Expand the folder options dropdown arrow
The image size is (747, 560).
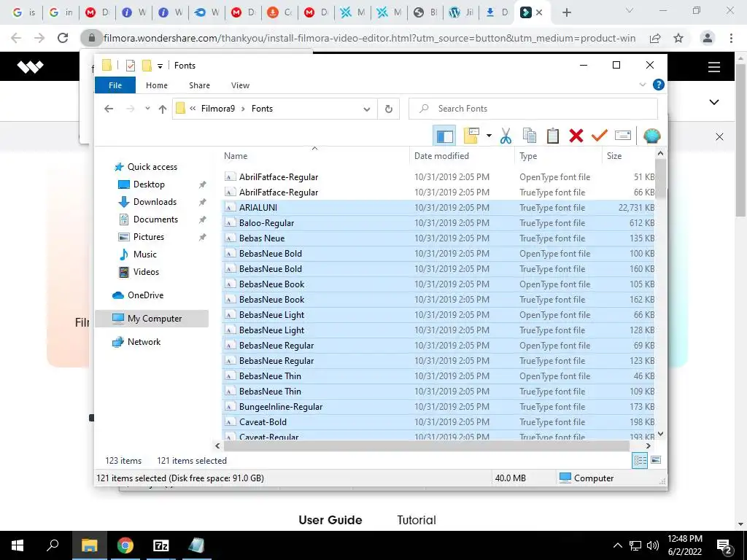pos(489,136)
